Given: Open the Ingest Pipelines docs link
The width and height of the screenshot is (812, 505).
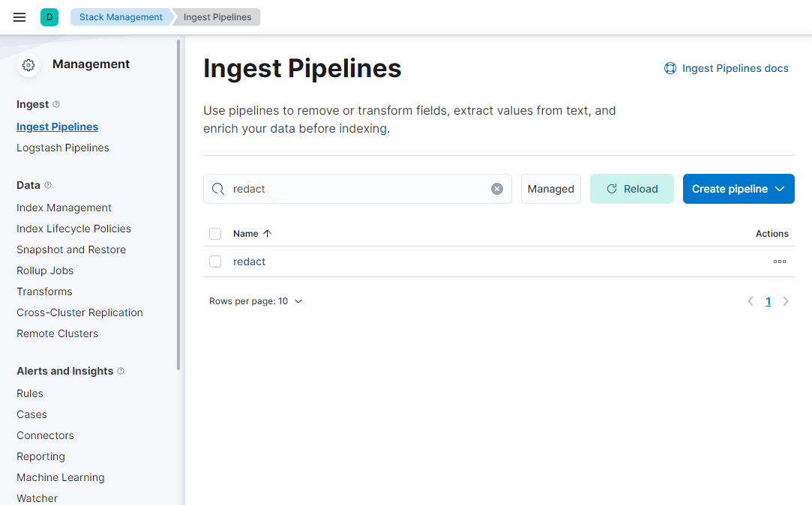Looking at the screenshot, I should pos(727,68).
